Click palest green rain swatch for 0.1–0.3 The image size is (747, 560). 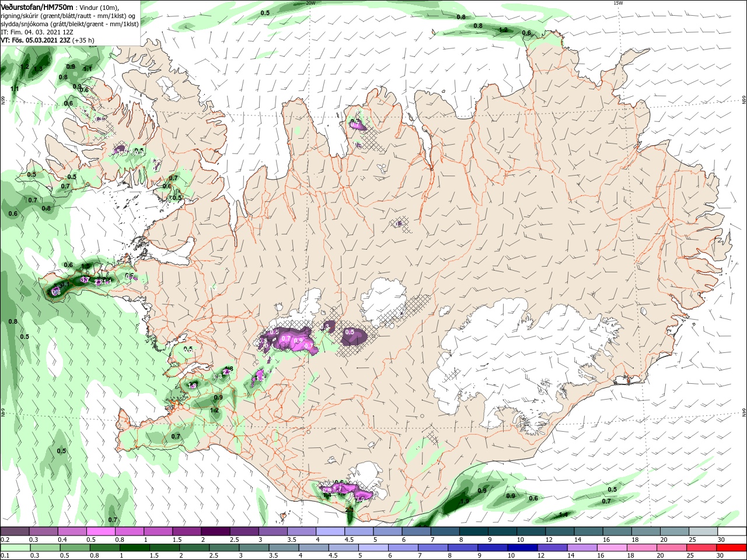click(x=15, y=548)
